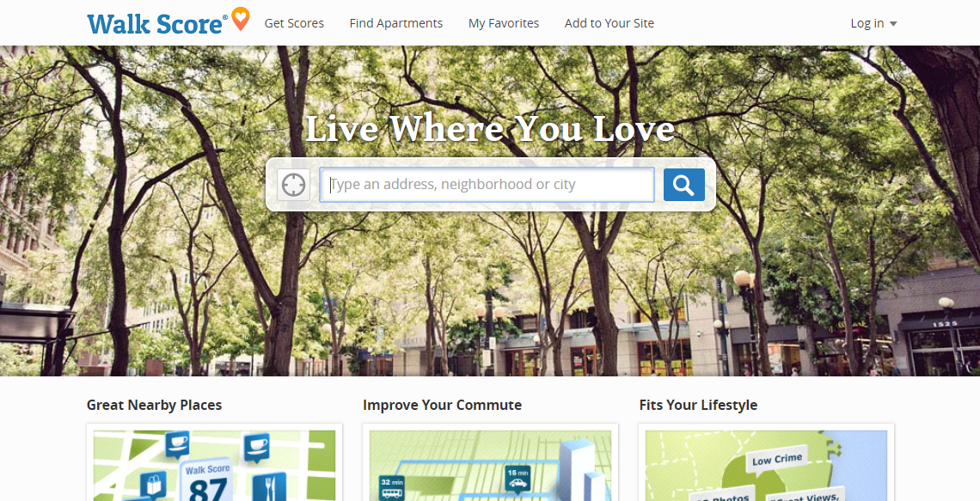The width and height of the screenshot is (980, 501).
Task: Focus the address, neighborhood or city field
Action: coord(487,185)
